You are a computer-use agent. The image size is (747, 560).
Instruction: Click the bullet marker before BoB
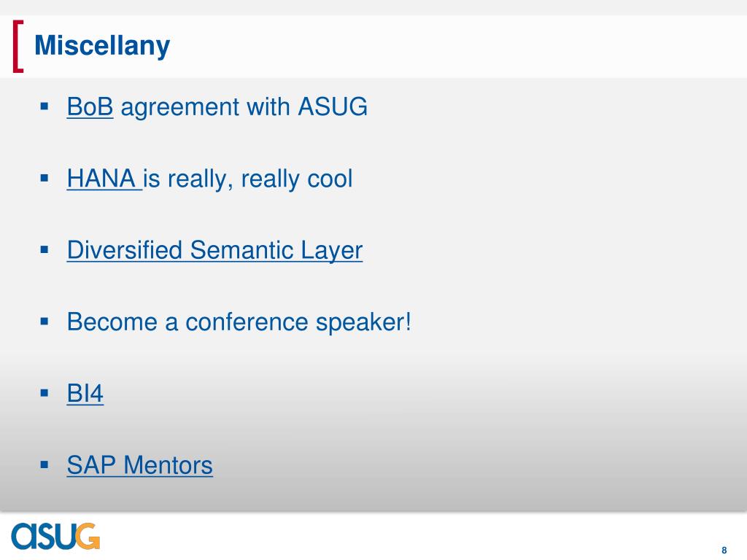[x=44, y=106]
